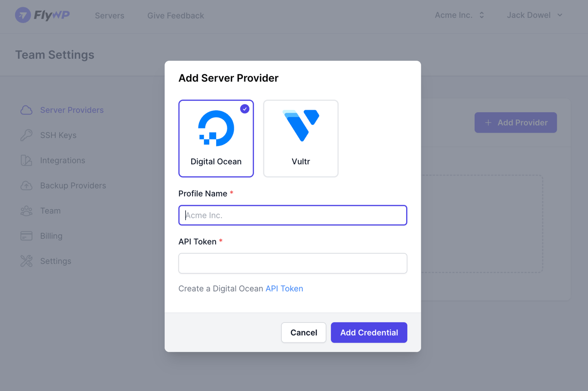Open the Servers menu item
588x391 pixels.
click(x=109, y=16)
